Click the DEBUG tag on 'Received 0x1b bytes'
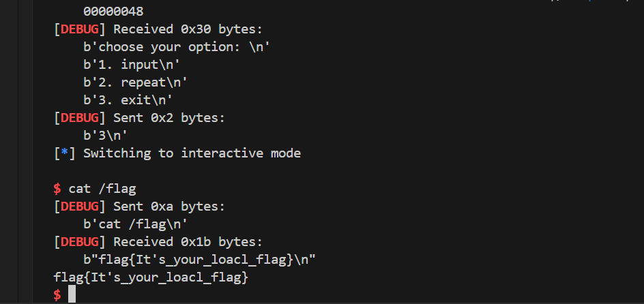This screenshot has width=644, height=304. tap(80, 242)
